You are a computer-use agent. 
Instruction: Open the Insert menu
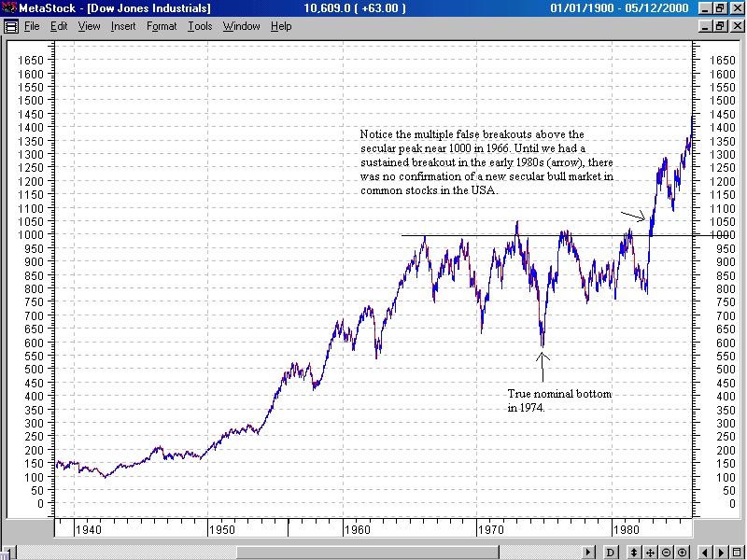pos(123,26)
